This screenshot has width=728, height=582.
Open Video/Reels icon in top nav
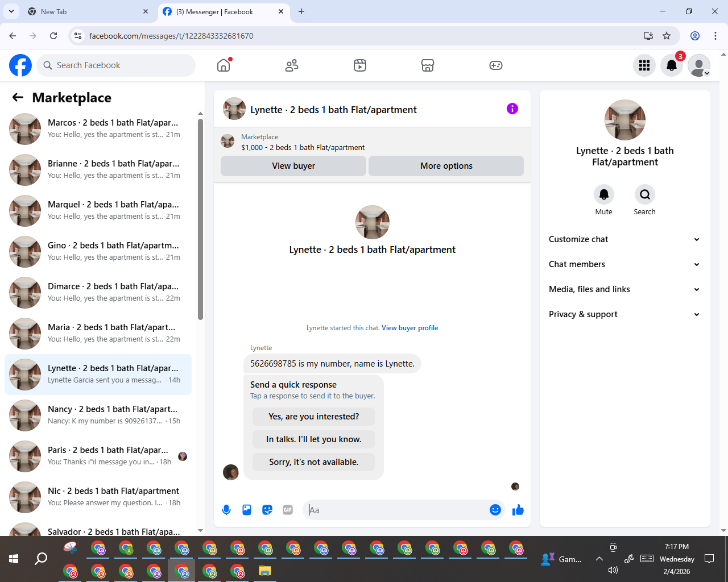click(360, 65)
